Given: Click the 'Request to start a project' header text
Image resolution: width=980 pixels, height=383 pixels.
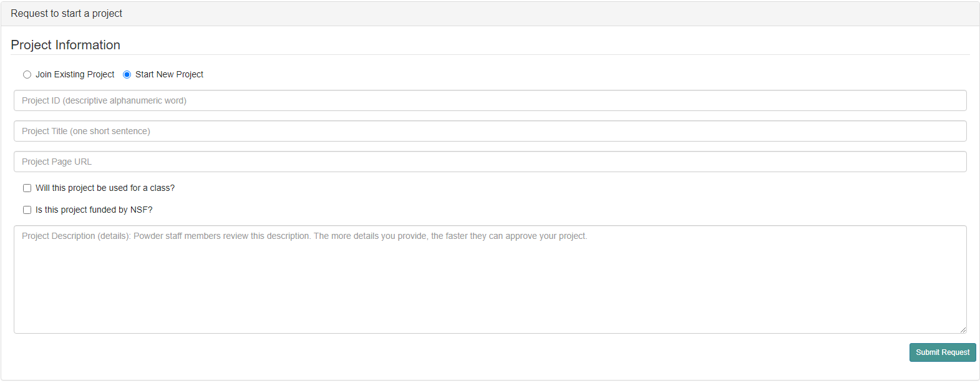Looking at the screenshot, I should (66, 13).
